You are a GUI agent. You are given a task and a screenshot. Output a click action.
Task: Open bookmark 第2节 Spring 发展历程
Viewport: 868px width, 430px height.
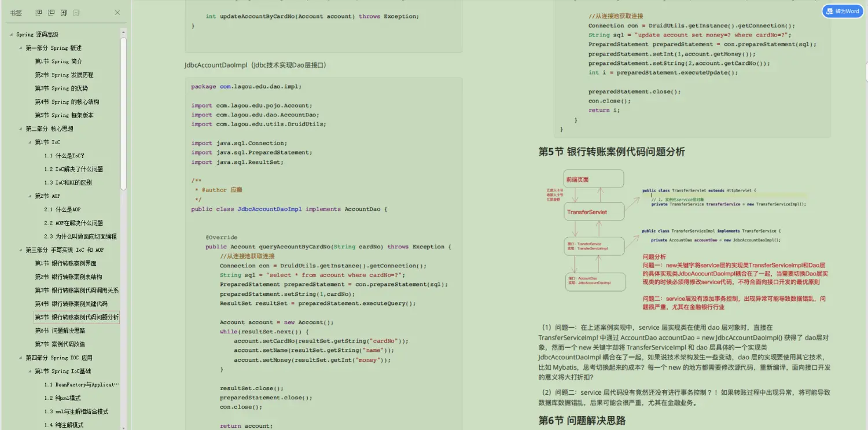tap(64, 75)
